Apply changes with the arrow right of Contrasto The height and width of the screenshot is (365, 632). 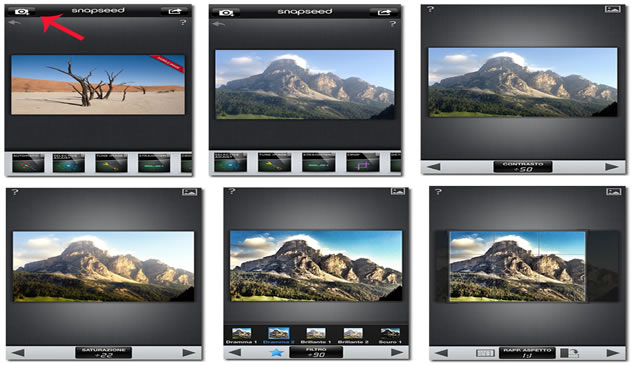point(611,167)
